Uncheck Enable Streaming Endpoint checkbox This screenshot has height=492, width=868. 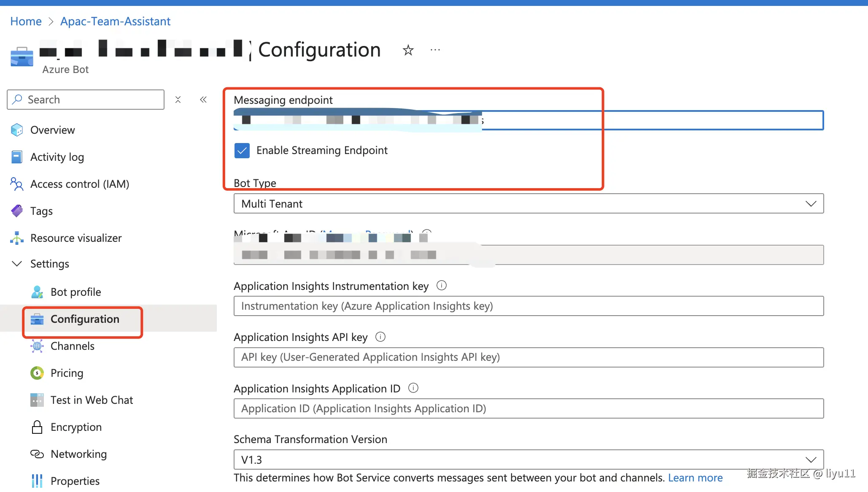242,151
